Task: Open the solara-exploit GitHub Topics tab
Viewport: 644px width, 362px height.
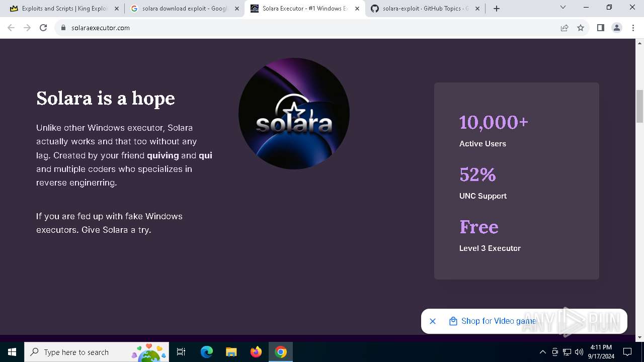Action: point(425,9)
